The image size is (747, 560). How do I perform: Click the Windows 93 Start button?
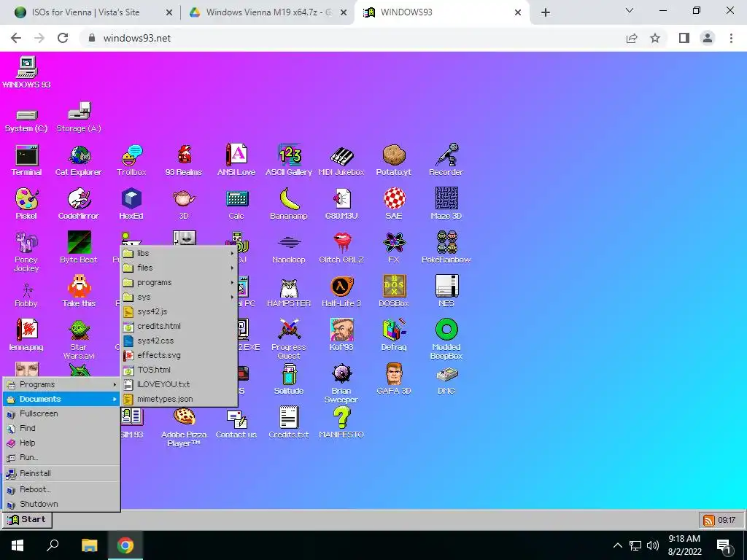pos(27,519)
